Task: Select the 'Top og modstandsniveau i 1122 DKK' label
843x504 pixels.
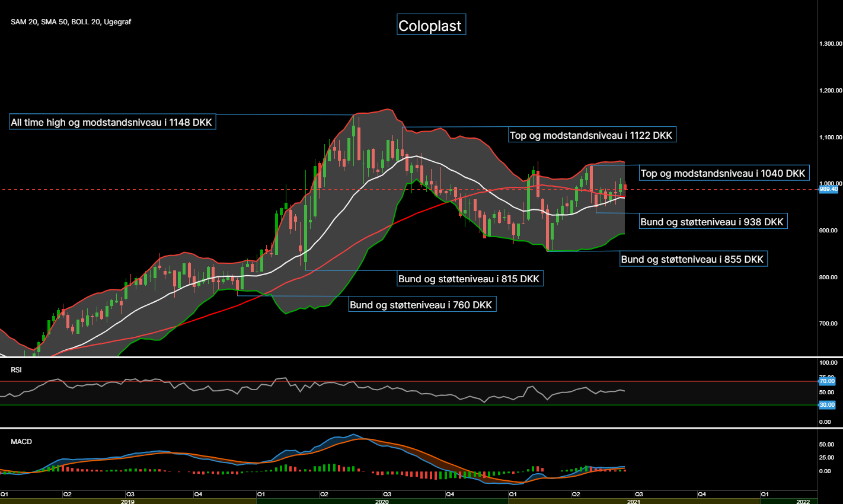Action: click(x=592, y=135)
